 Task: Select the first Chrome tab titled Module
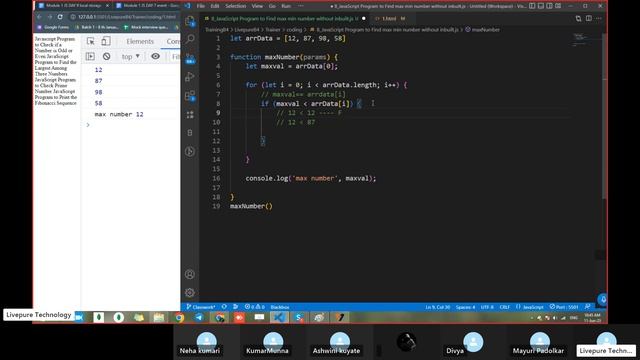tap(73, 6)
